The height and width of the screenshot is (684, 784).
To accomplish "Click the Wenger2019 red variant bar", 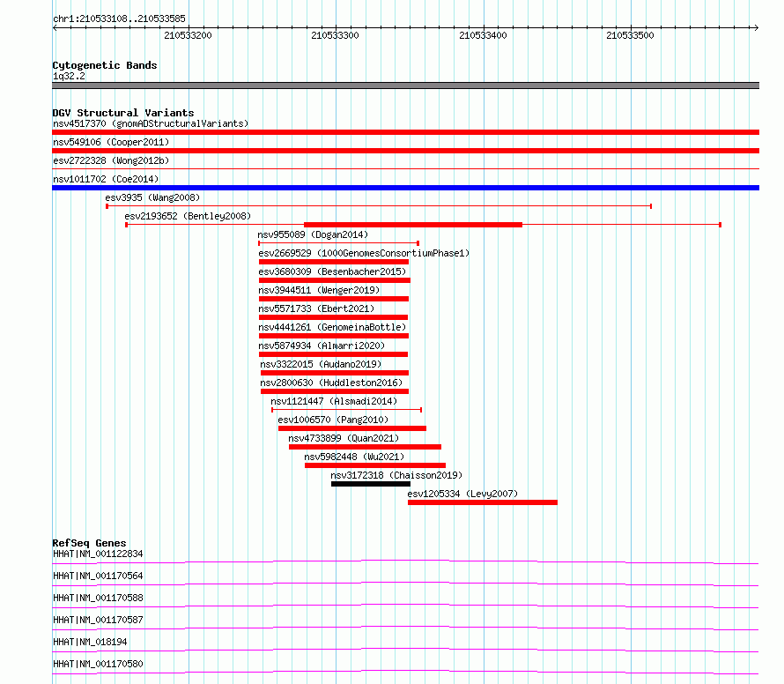I will pos(334,299).
